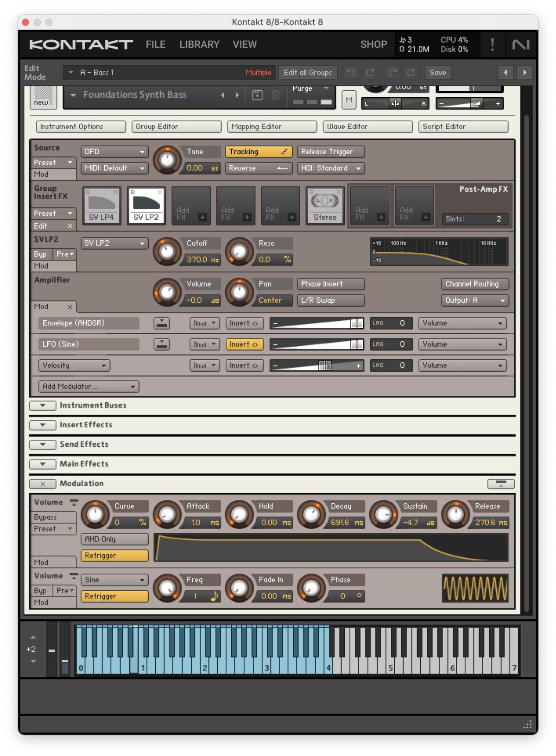The height and width of the screenshot is (756, 556).
Task: Open the SHOP link
Action: click(x=374, y=44)
